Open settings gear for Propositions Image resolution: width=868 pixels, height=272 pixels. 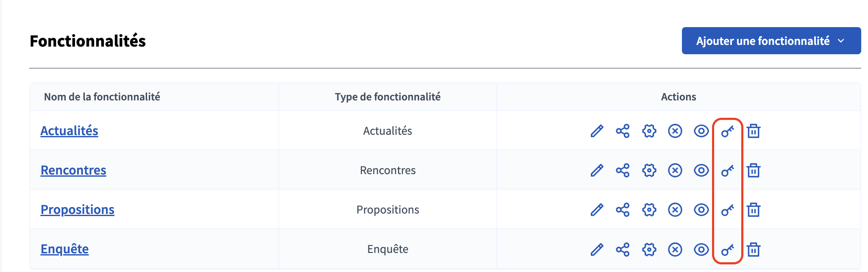tap(649, 210)
